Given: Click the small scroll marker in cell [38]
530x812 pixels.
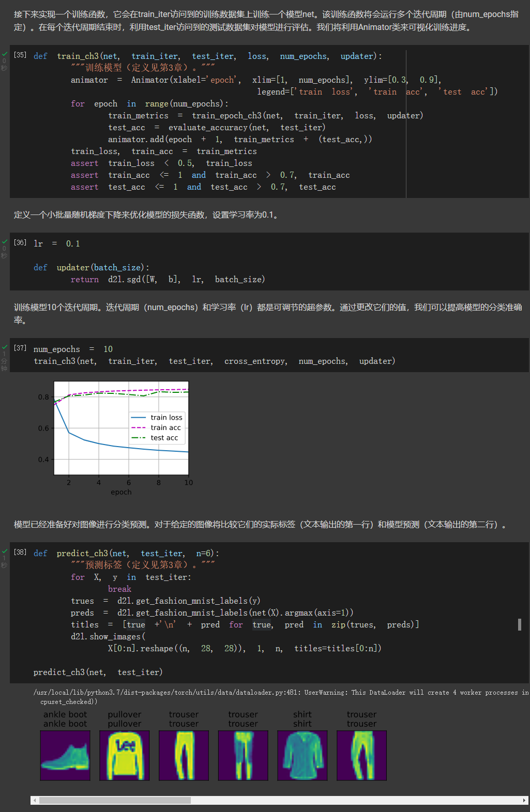Looking at the screenshot, I should [520, 624].
